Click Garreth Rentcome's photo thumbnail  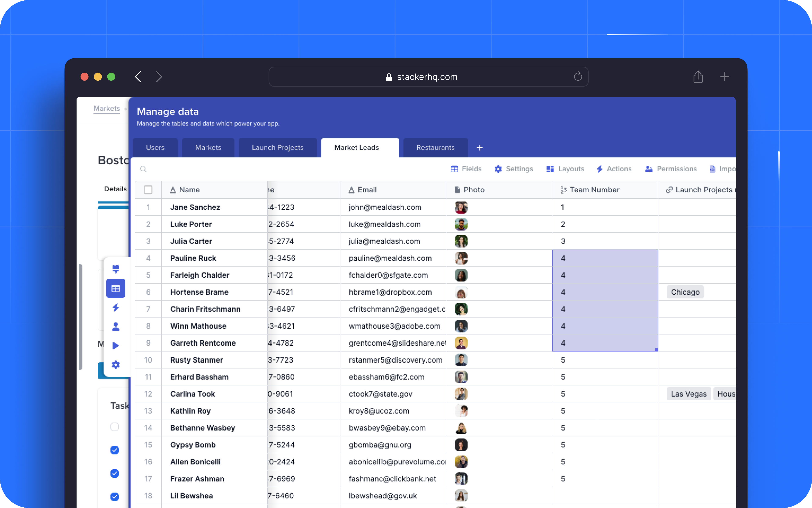click(461, 343)
